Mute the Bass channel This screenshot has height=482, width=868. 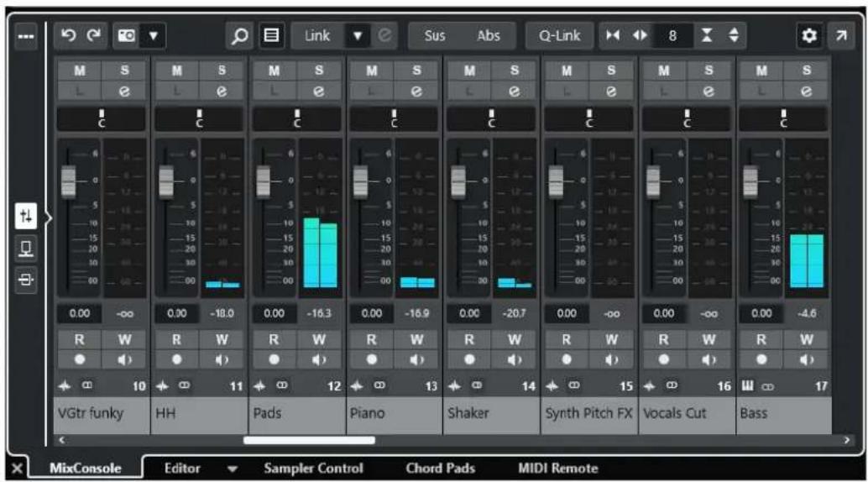[x=761, y=71]
